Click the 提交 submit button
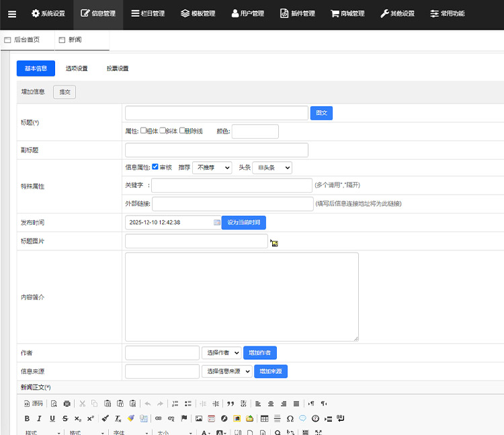Image resolution: width=504 pixels, height=435 pixels. pyautogui.click(x=65, y=92)
